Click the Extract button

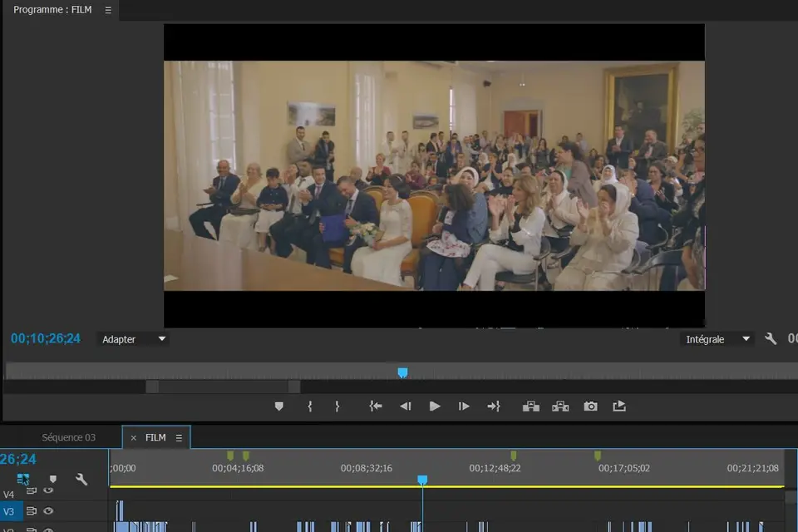560,406
